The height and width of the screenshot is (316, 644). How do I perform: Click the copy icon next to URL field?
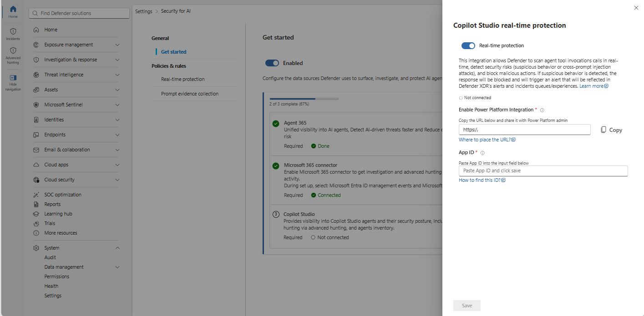pyautogui.click(x=603, y=130)
